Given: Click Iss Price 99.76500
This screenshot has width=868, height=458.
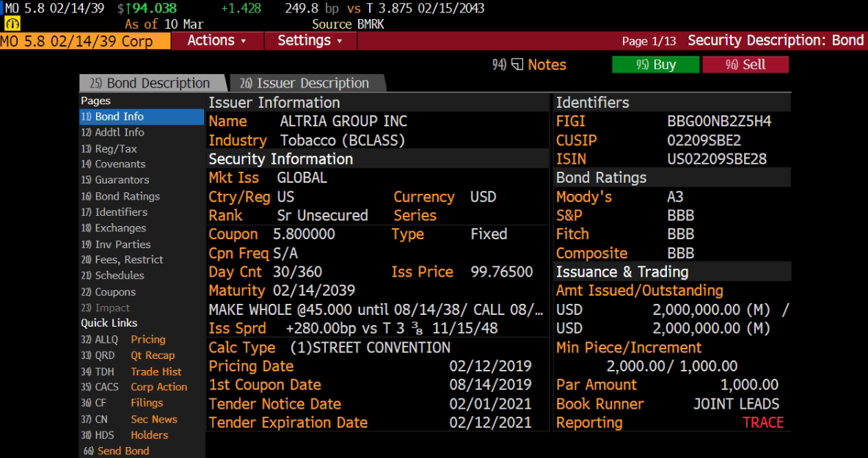Looking at the screenshot, I should pyautogui.click(x=502, y=272).
